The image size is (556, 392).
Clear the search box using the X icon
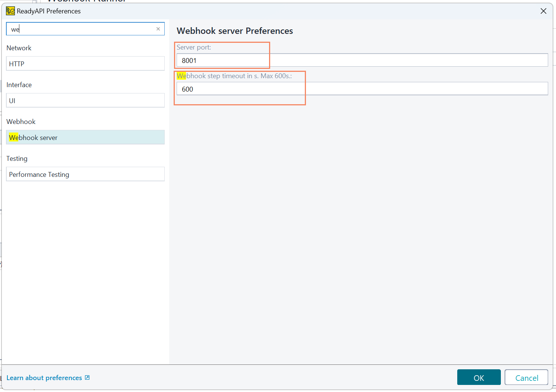click(x=158, y=29)
